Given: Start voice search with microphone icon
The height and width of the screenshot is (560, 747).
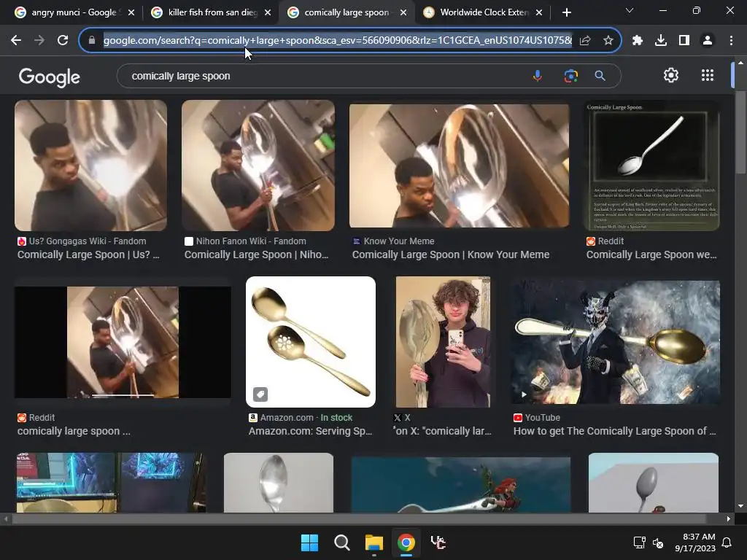Looking at the screenshot, I should (538, 76).
